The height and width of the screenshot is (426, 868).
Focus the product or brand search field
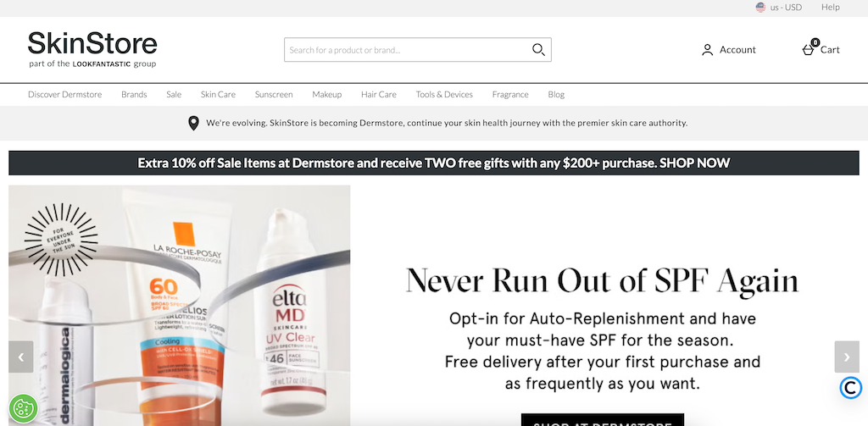[408, 50]
